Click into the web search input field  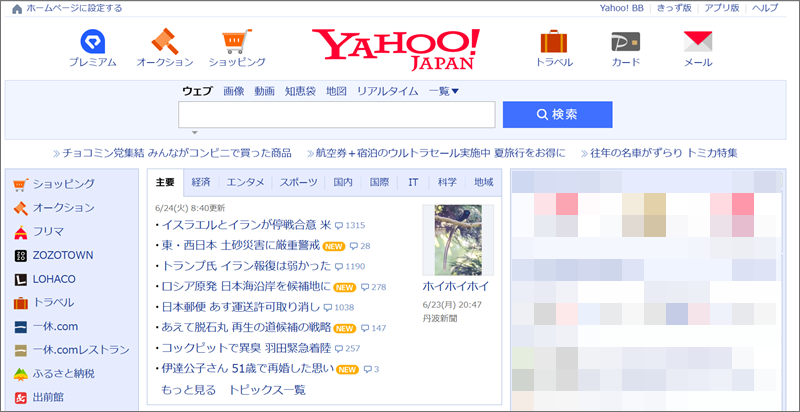click(x=337, y=114)
